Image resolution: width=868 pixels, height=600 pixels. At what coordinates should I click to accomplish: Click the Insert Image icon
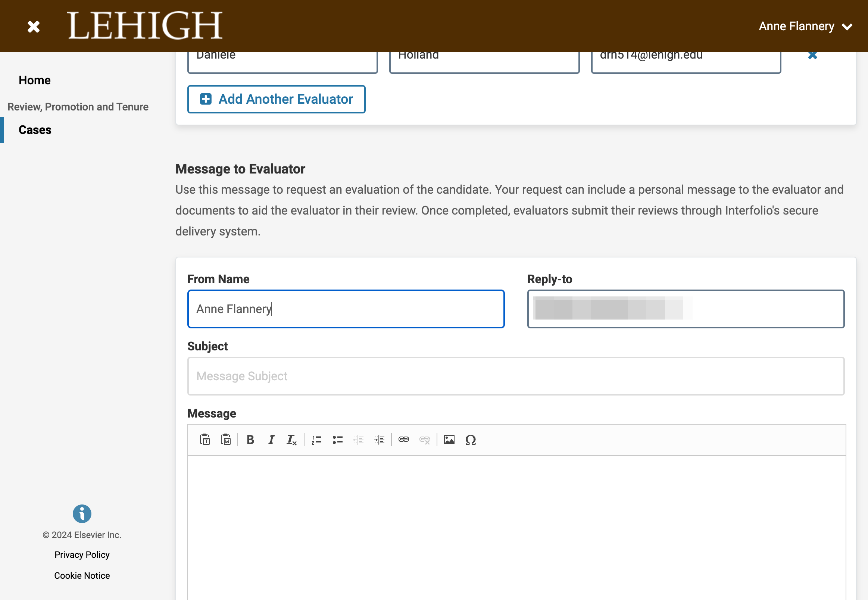(449, 440)
